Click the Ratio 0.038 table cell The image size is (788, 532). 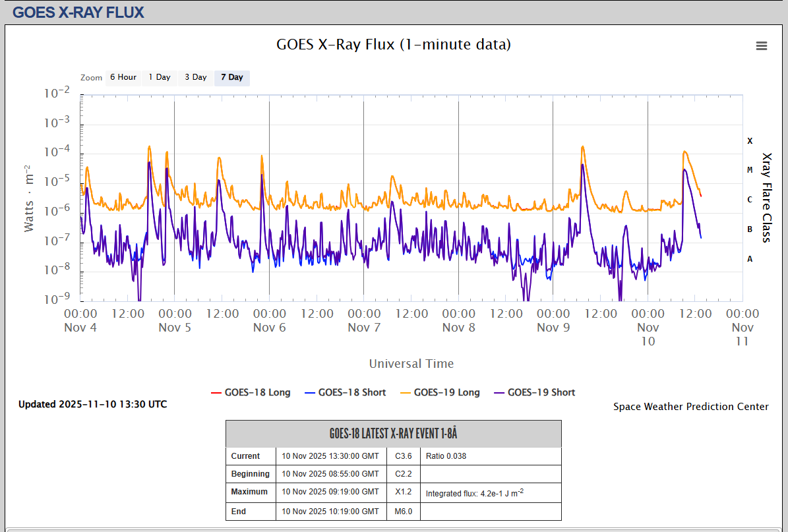[x=446, y=456]
